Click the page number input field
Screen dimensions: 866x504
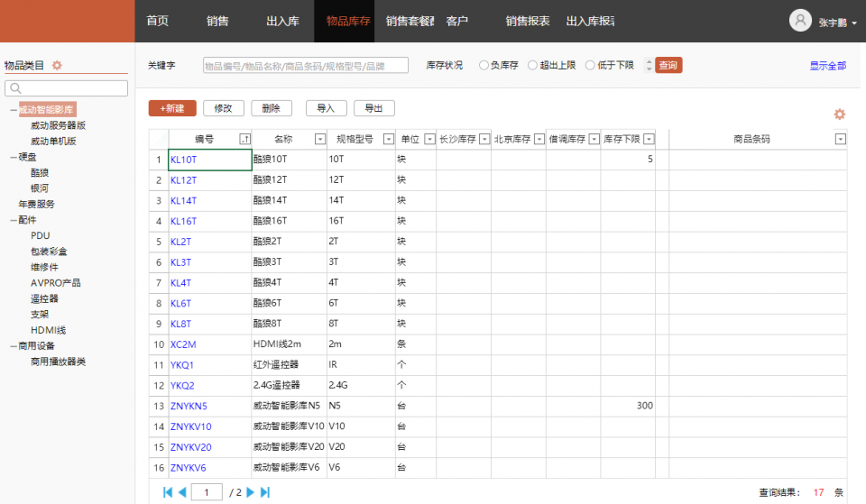[x=207, y=492]
